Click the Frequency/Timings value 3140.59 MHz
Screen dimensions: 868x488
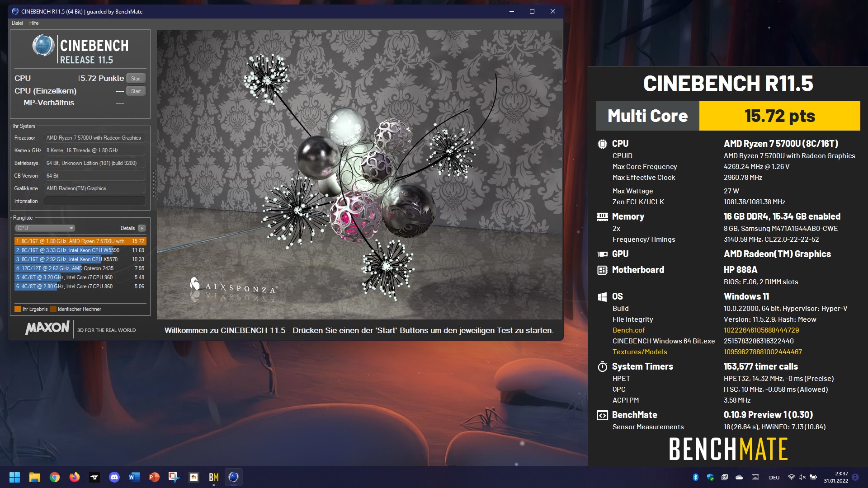click(771, 239)
